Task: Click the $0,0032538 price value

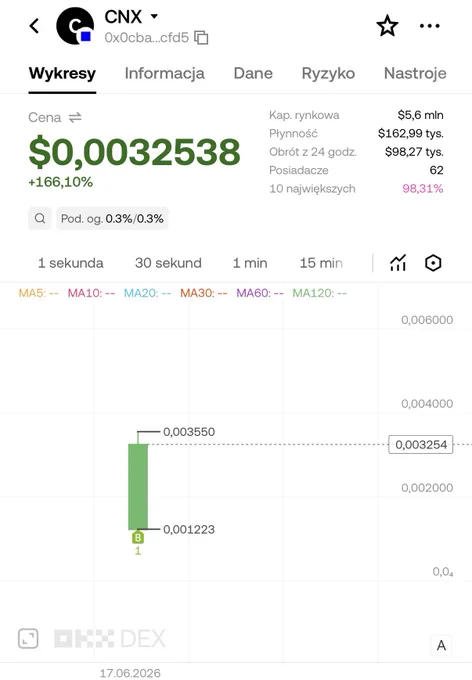Action: coord(134,152)
